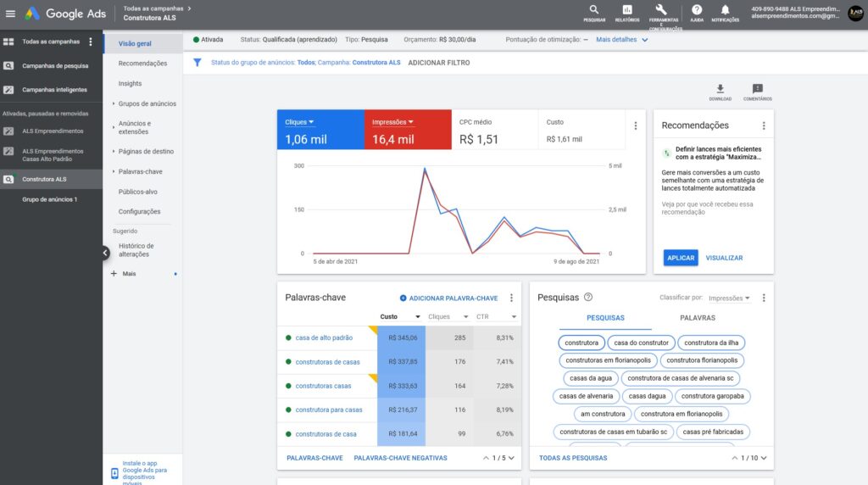Open Configurações page
868x485 pixels.
point(140,211)
